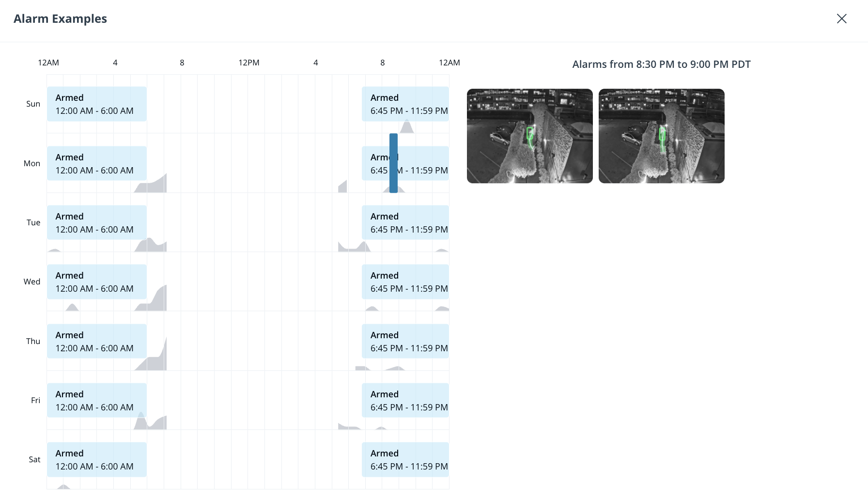Select Tuesday's 12:00 AM - 6:00 AM armed block
The width and height of the screenshot is (868, 501).
97,222
